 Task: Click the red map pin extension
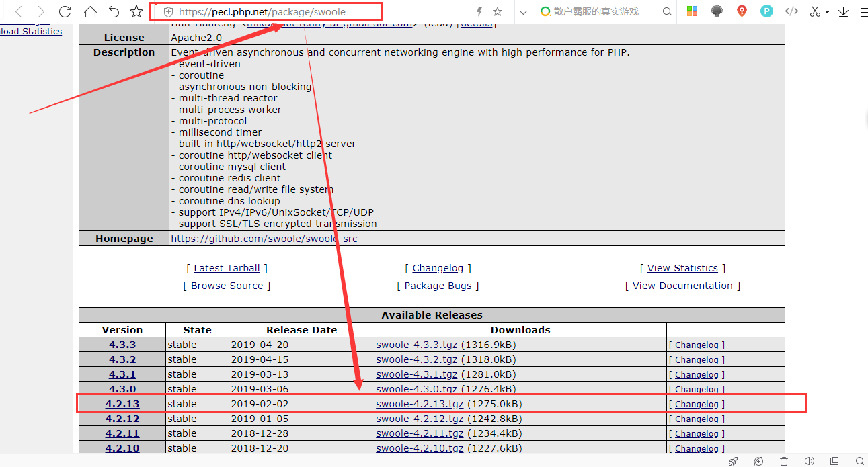point(742,11)
